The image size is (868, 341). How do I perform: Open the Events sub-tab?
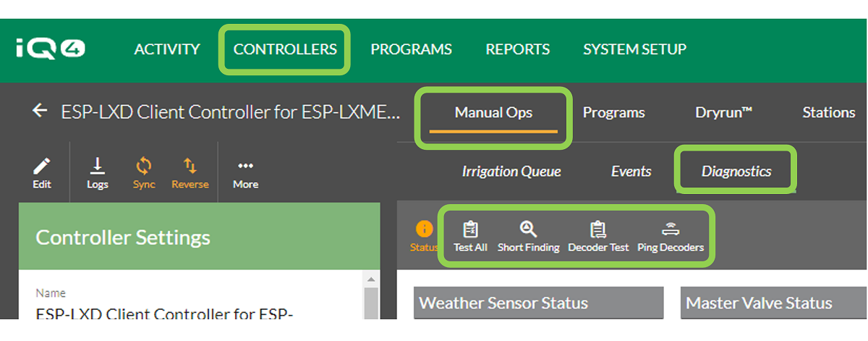click(631, 172)
